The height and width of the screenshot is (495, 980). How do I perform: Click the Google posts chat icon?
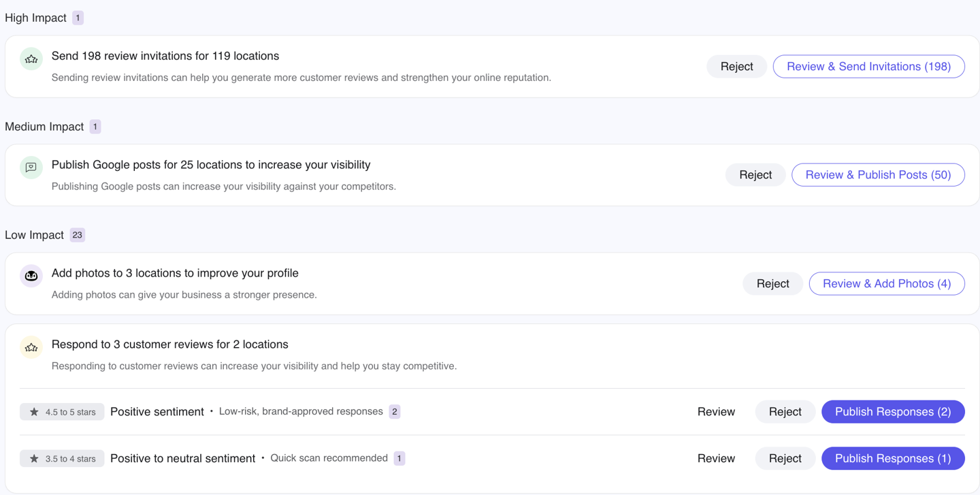point(31,167)
